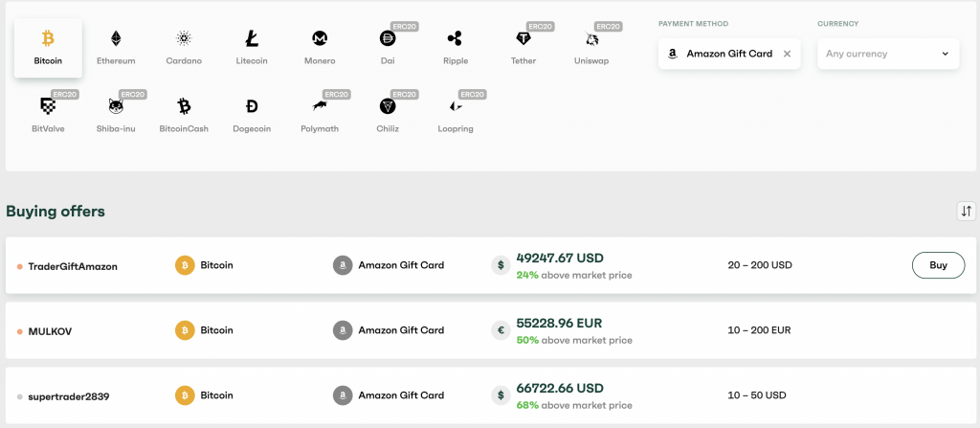Click the 50% above market price text
This screenshot has height=428, width=980.
pos(574,341)
